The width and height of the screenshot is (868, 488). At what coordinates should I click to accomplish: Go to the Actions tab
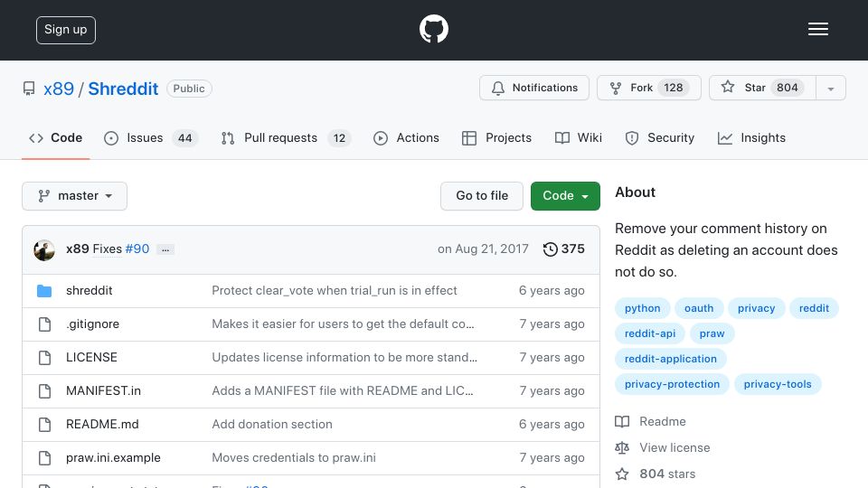coord(406,137)
